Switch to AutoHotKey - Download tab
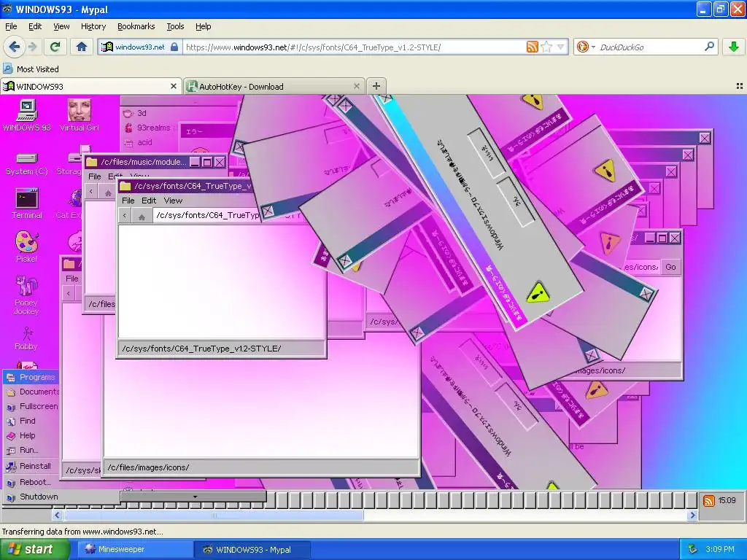 [x=274, y=86]
